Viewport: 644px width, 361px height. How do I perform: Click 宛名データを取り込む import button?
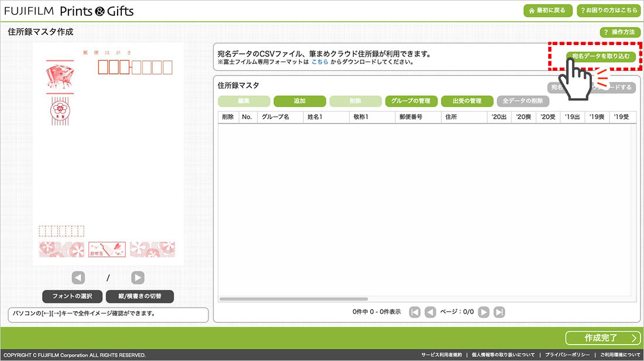pos(601,56)
